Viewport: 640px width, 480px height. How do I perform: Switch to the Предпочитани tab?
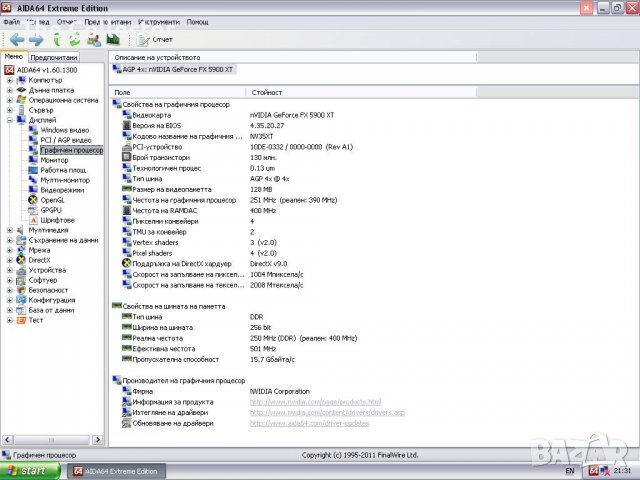coord(53,57)
